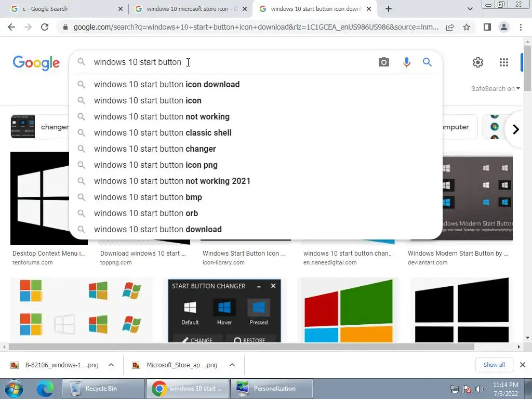532x399 pixels.
Task: Open the en.naneedigital.com start button result
Action: (348, 258)
